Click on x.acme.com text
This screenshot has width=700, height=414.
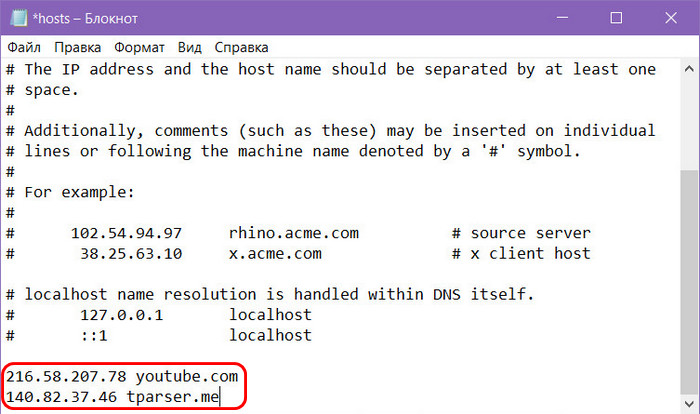tap(275, 254)
